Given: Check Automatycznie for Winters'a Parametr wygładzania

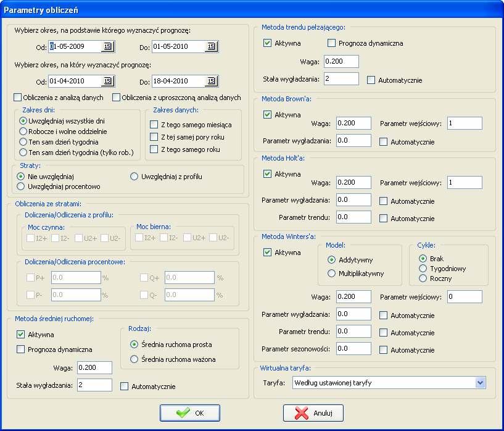Looking at the screenshot, I should pyautogui.click(x=383, y=315).
